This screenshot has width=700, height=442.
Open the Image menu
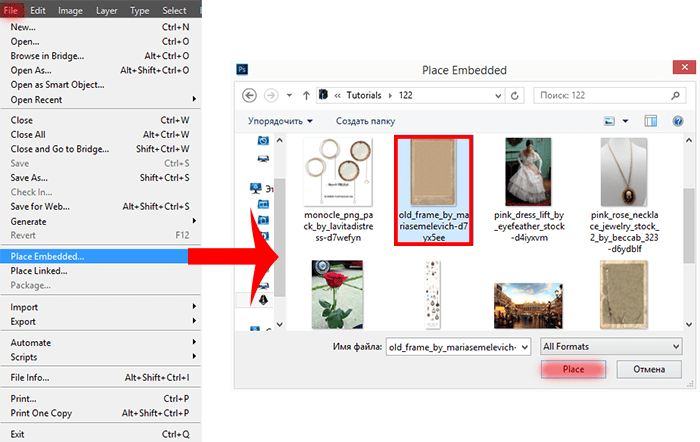[x=70, y=10]
